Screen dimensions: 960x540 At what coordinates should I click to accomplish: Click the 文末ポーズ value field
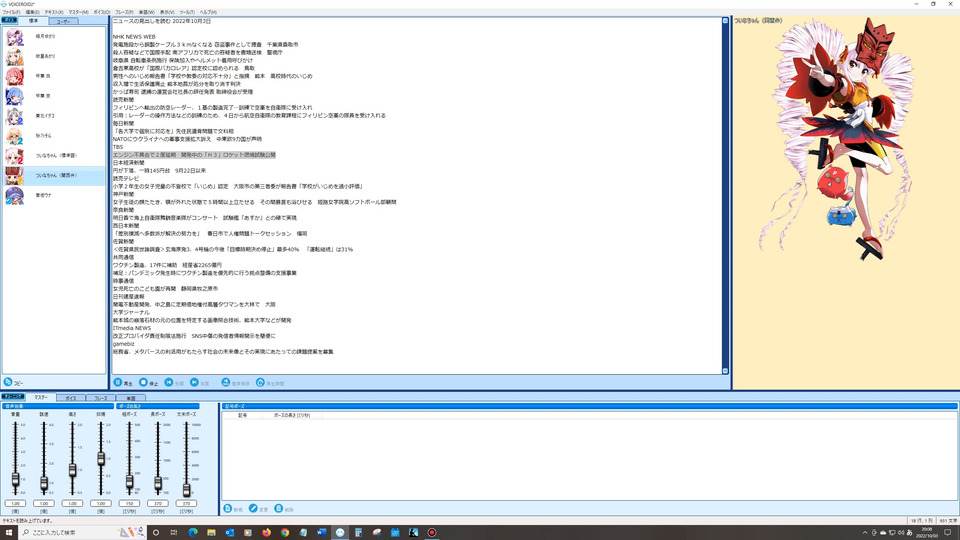(187, 503)
